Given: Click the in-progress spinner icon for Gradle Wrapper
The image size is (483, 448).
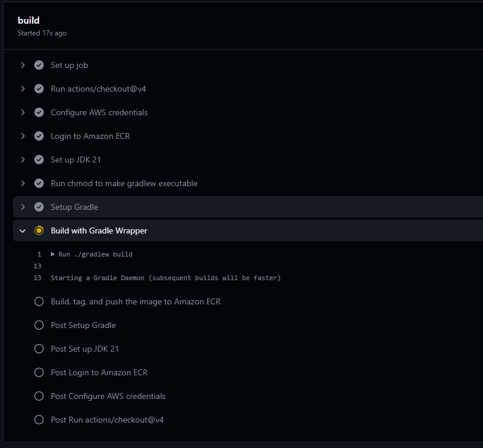Looking at the screenshot, I should click(x=39, y=231).
